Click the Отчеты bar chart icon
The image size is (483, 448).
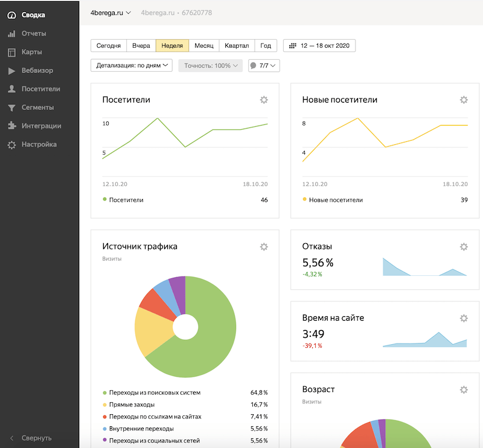11,34
